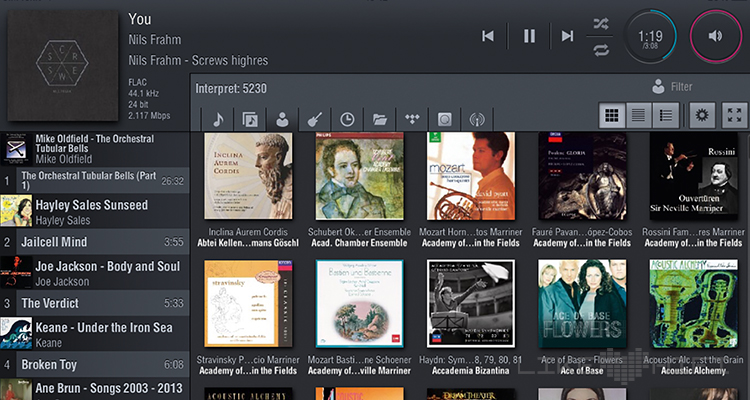Select Hayley Sales Sunseed album row
750x400 pixels.
point(95,211)
